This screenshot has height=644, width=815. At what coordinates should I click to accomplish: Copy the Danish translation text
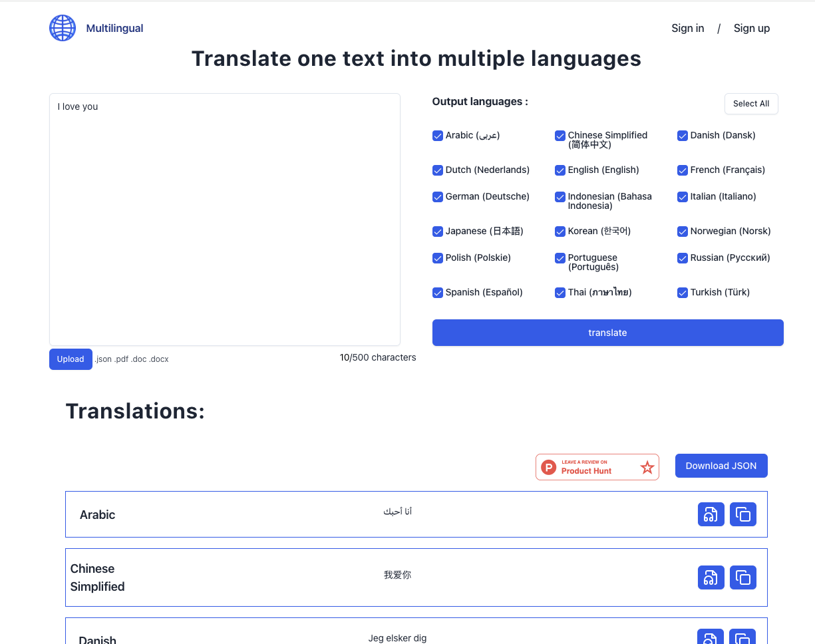click(743, 637)
